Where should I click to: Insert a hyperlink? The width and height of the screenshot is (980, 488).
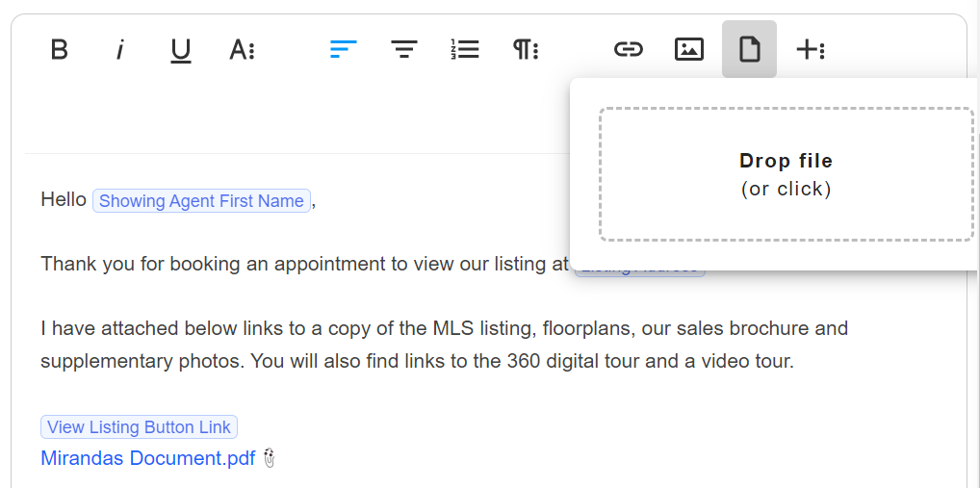coord(628,49)
